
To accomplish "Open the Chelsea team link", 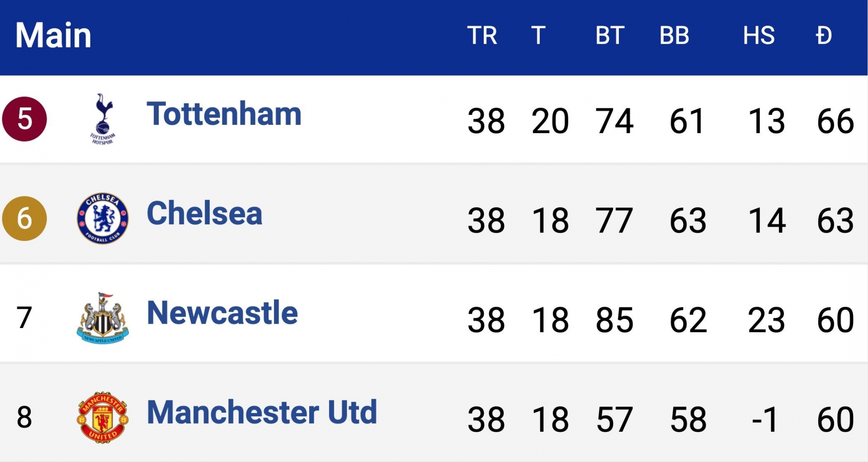I will pos(204,213).
